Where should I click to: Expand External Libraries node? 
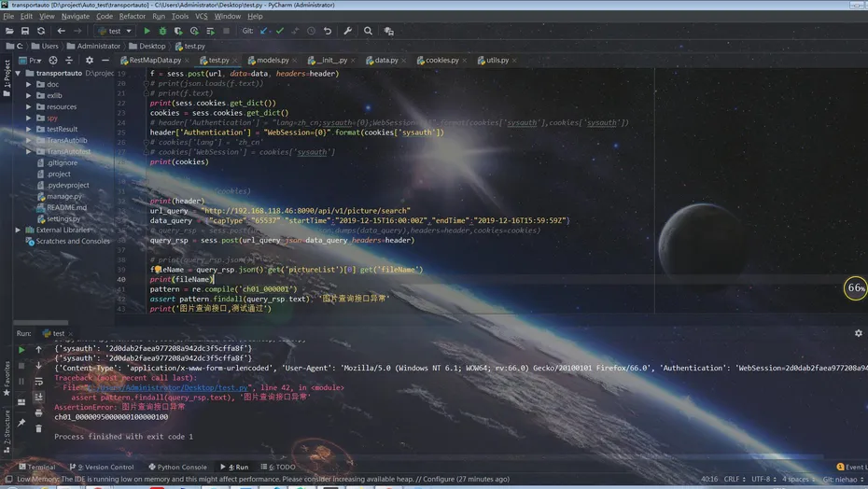click(x=19, y=230)
